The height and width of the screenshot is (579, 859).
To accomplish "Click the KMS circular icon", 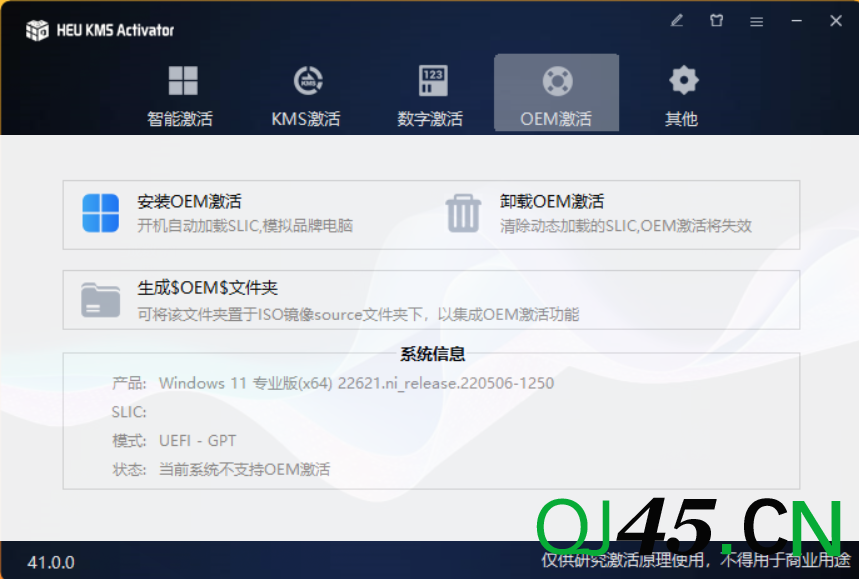I will coord(308,81).
